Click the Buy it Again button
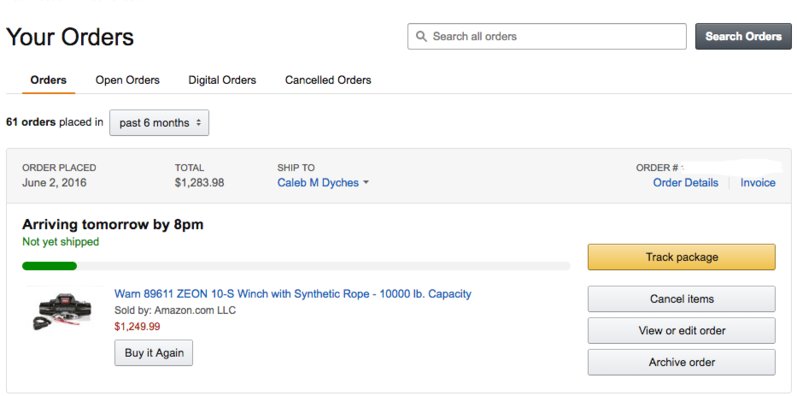The image size is (797, 396). (x=154, y=353)
